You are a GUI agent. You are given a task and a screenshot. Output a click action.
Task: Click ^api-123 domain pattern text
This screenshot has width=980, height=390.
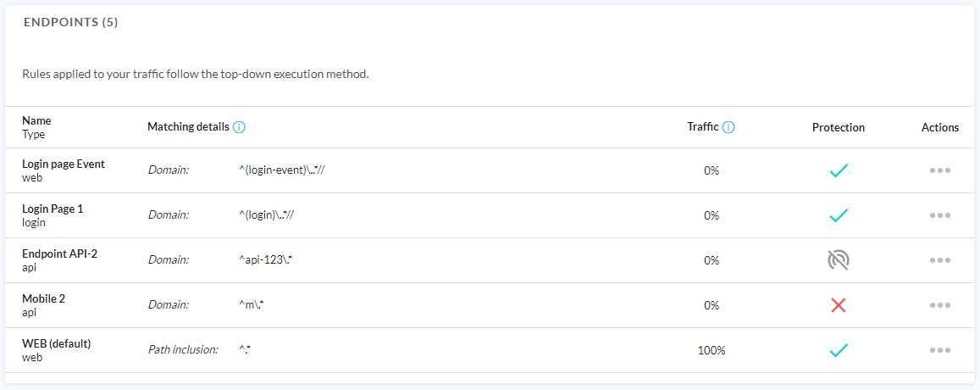pos(266,260)
